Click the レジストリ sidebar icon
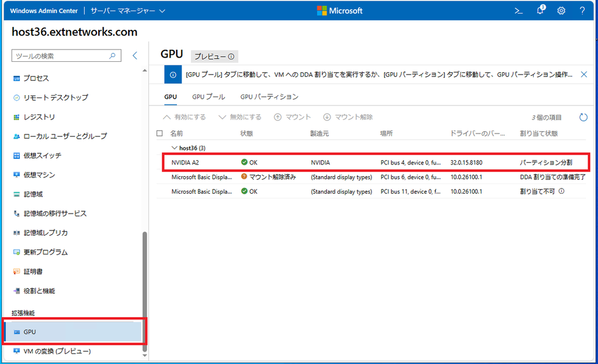 click(16, 117)
